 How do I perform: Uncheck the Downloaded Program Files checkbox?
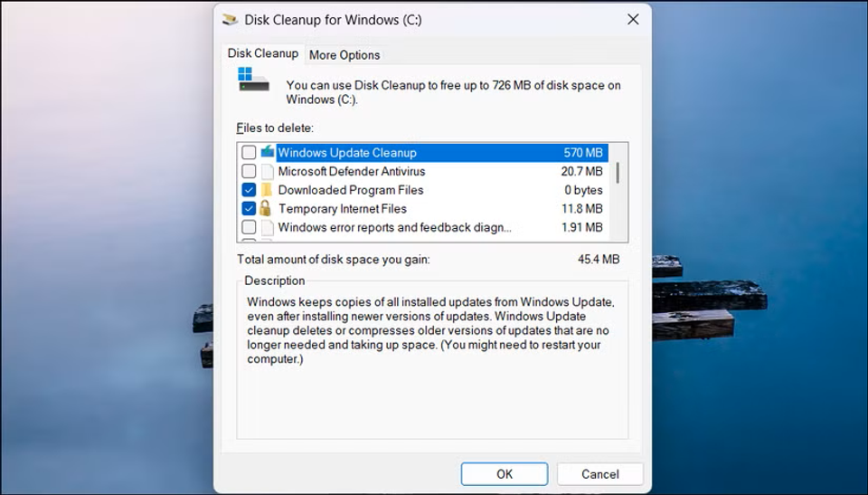(250, 190)
